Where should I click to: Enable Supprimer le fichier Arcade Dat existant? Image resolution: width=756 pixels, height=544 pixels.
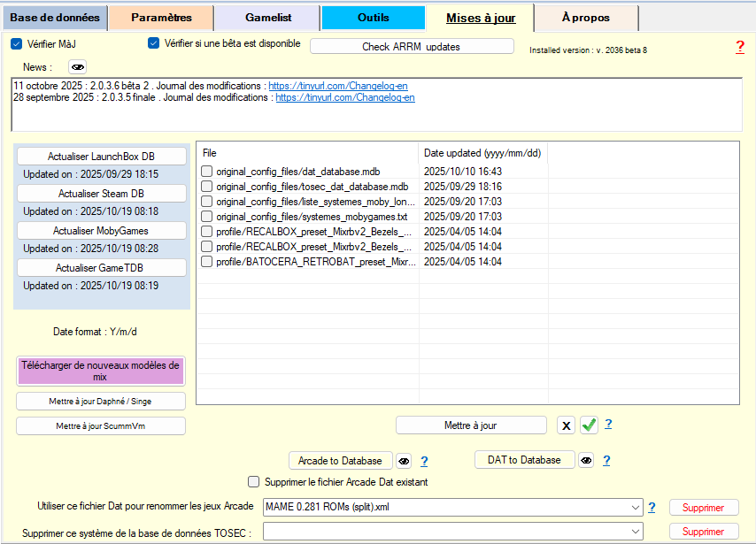(x=254, y=482)
